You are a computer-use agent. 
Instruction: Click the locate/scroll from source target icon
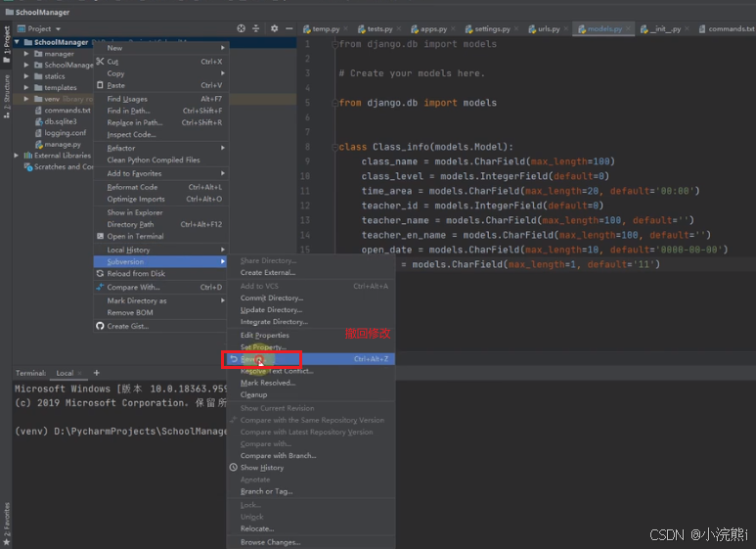click(241, 28)
